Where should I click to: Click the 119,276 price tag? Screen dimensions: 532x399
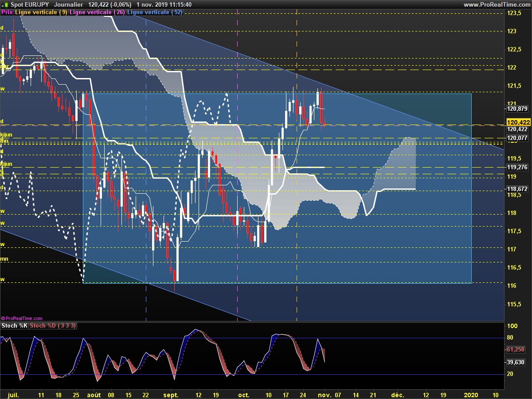click(x=516, y=167)
